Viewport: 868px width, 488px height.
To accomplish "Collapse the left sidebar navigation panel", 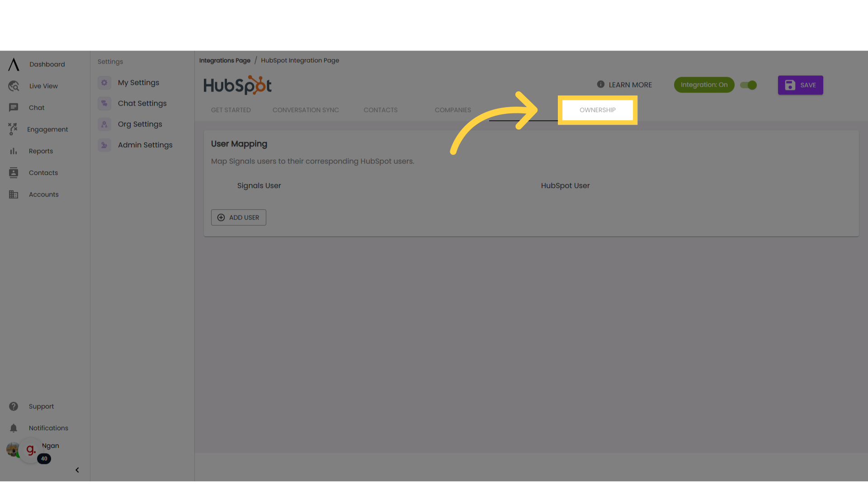I will tap(76, 470).
